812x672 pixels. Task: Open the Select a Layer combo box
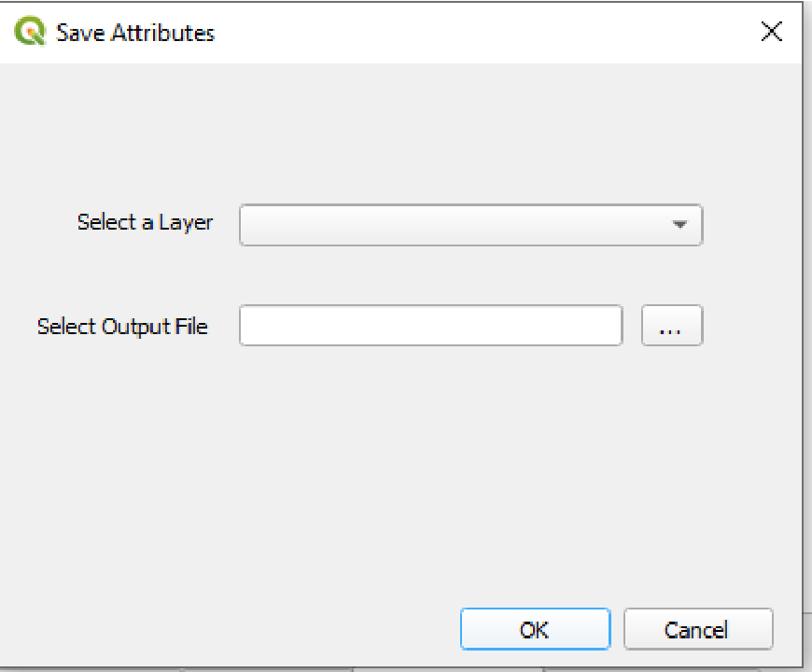click(470, 225)
